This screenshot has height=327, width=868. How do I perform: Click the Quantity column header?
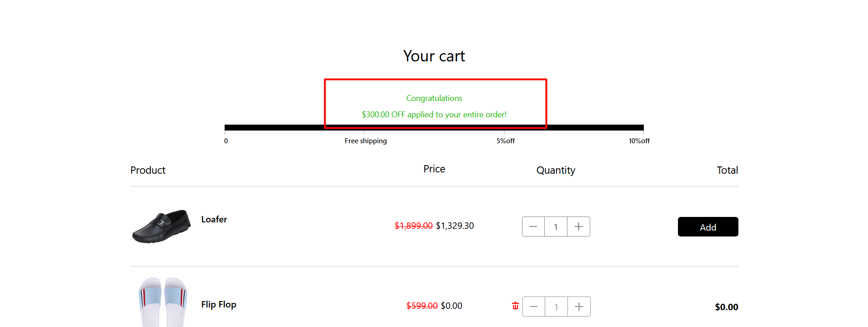[x=556, y=170]
